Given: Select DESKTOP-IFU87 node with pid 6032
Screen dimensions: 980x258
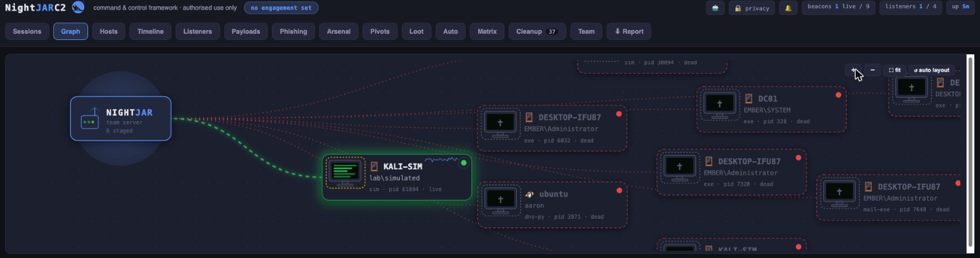Looking at the screenshot, I should 552,128.
